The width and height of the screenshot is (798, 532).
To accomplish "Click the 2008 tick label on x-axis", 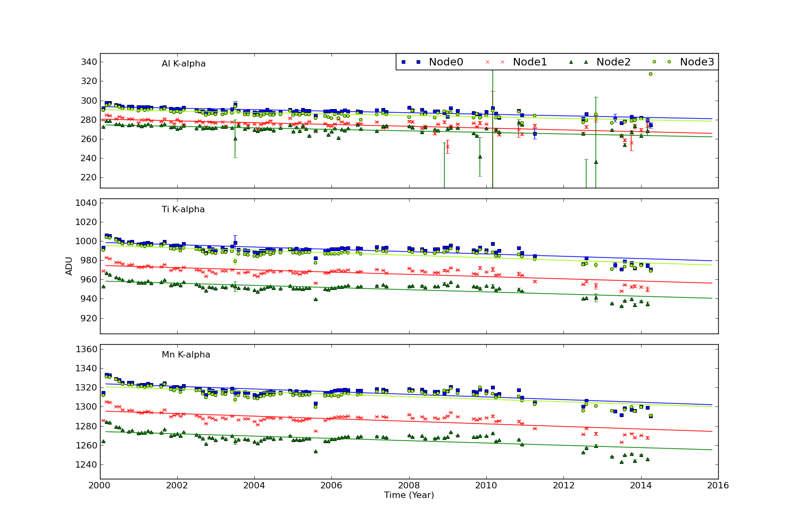I will click(409, 486).
